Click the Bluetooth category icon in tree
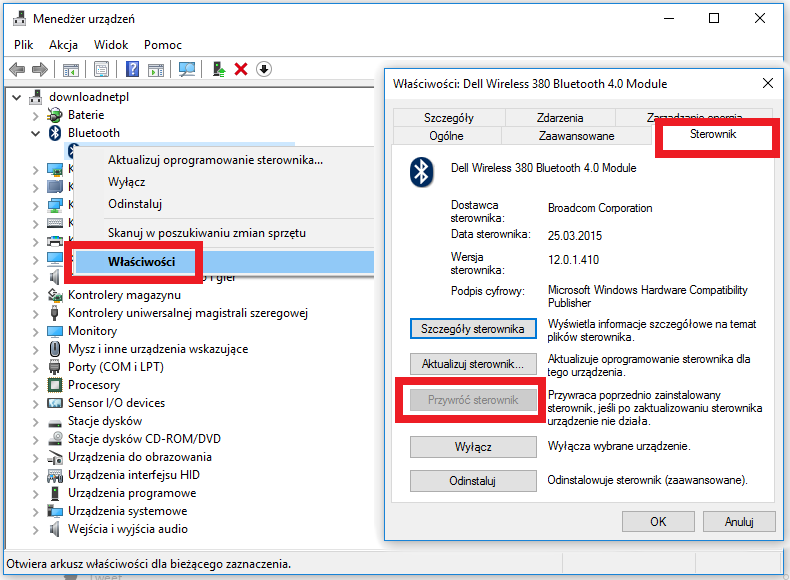The image size is (790, 580). pyautogui.click(x=54, y=133)
